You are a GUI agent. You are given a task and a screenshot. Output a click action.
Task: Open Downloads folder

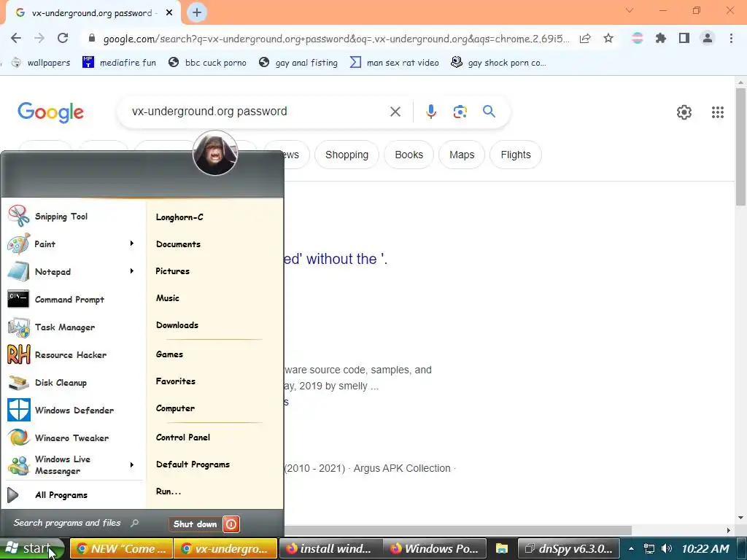[177, 325]
